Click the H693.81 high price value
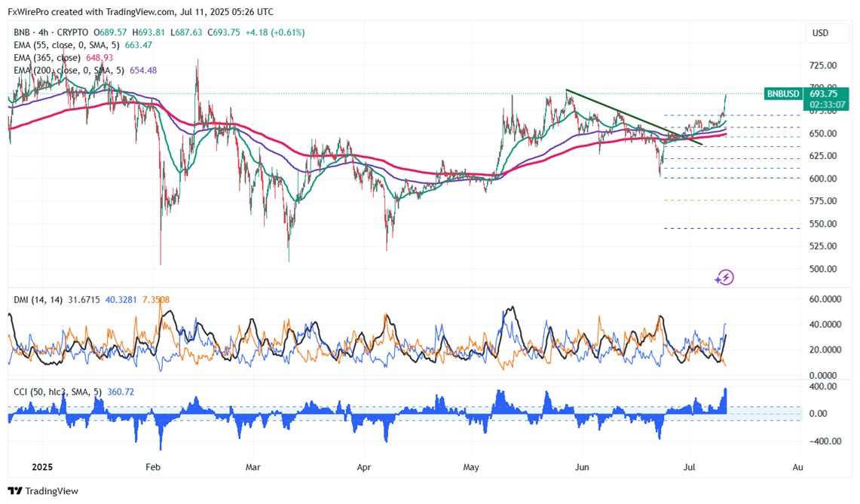This screenshot has width=860, height=504. (148, 32)
